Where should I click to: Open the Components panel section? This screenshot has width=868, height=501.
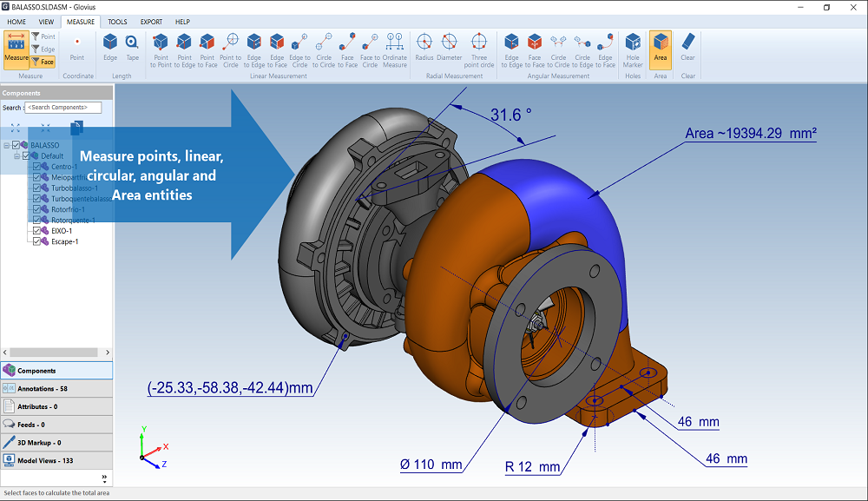(56, 371)
